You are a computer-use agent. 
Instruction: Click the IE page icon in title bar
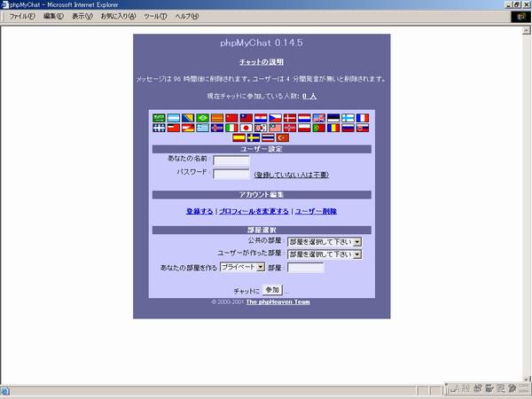[4, 4]
